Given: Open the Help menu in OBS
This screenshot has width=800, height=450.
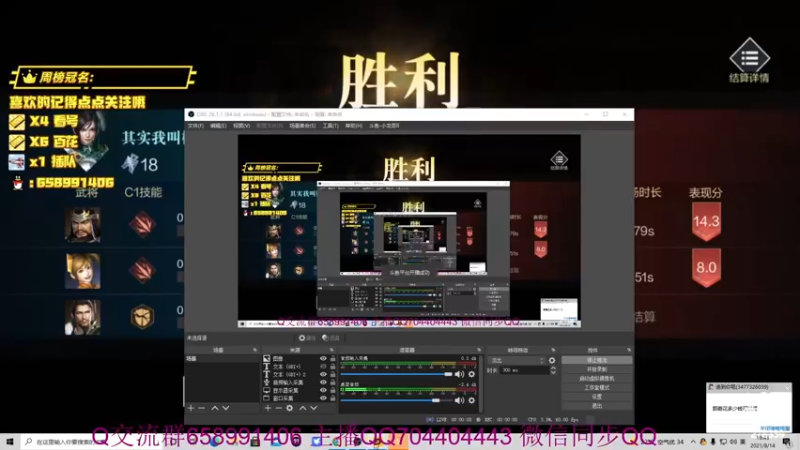Looking at the screenshot, I should [354, 126].
